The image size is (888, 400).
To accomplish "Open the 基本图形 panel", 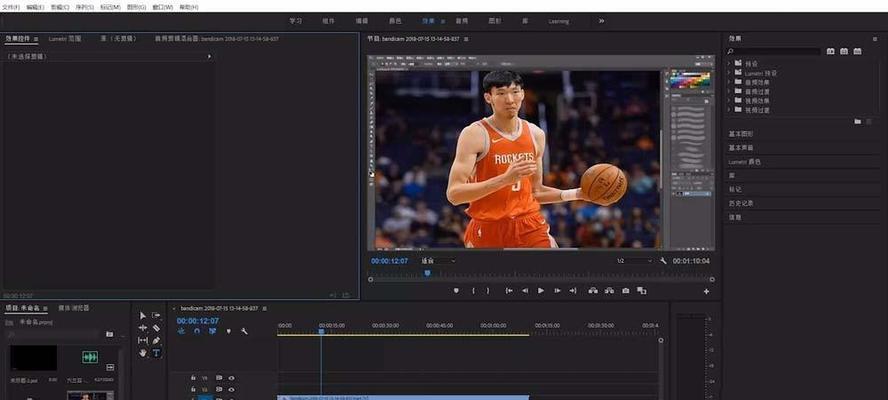I will (743, 134).
